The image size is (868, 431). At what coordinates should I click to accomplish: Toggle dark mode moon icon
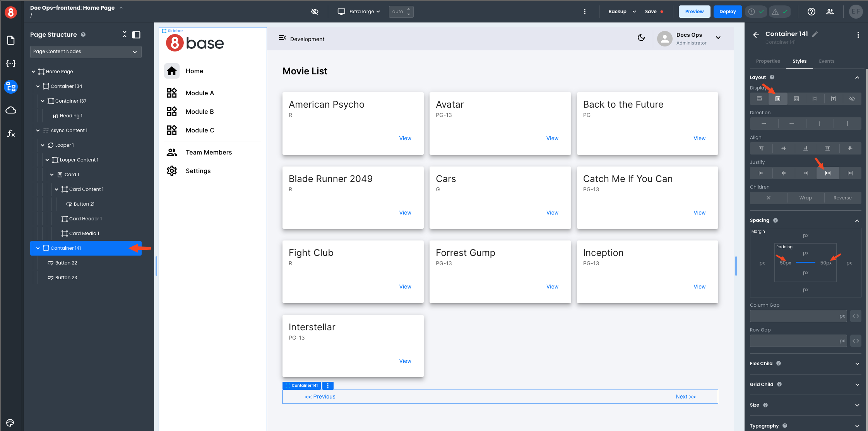(x=641, y=38)
